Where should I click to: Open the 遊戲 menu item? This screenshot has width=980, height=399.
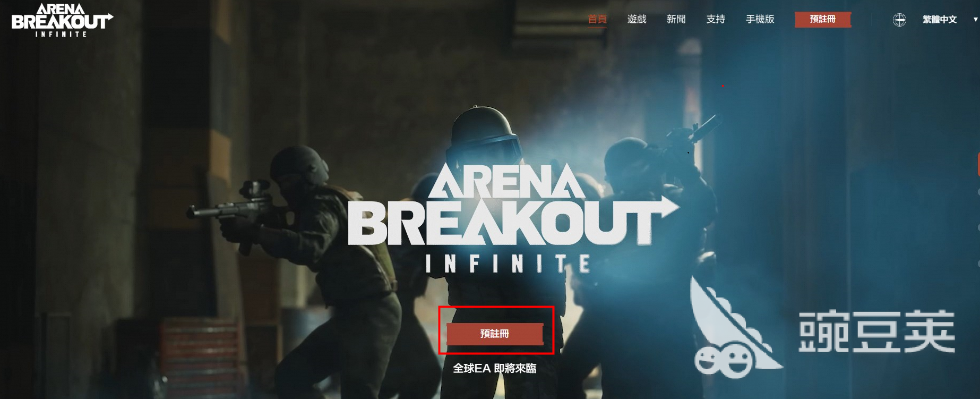pos(637,19)
